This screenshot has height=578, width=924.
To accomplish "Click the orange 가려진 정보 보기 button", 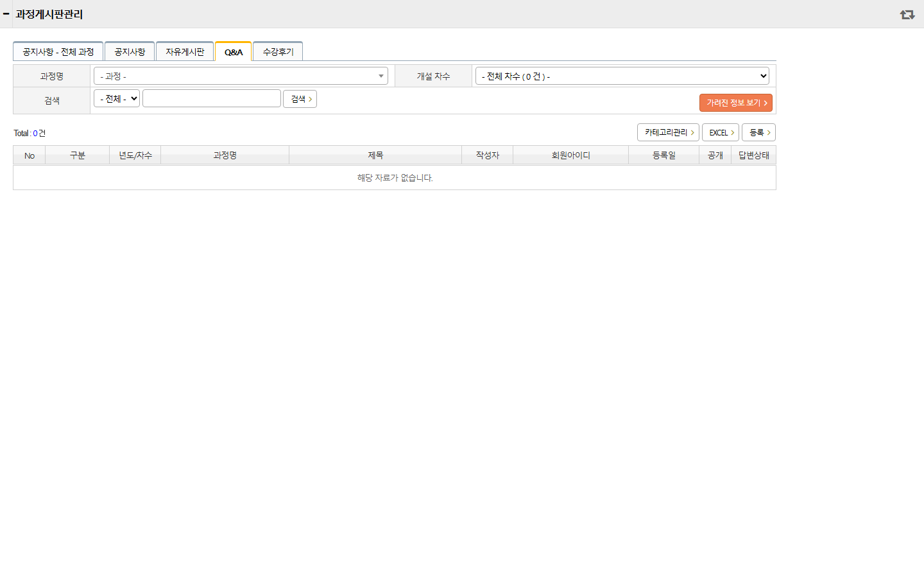I will pos(736,103).
